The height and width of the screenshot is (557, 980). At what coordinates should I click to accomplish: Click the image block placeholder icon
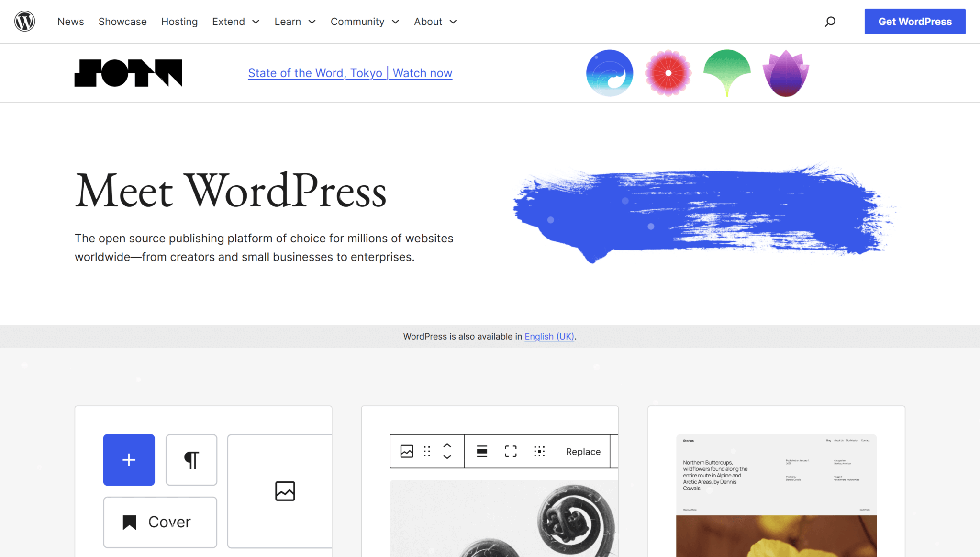tap(285, 491)
